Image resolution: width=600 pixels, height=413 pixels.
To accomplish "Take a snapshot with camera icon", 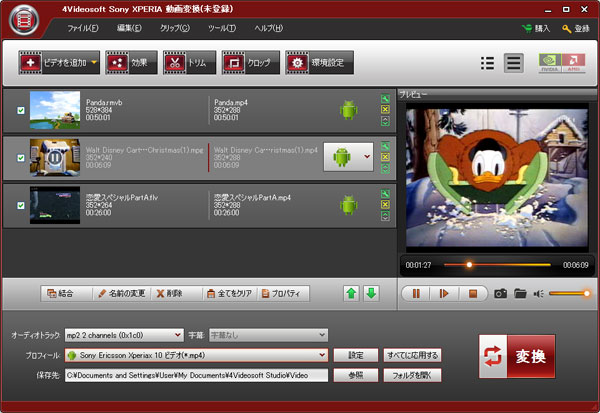I will [x=501, y=294].
